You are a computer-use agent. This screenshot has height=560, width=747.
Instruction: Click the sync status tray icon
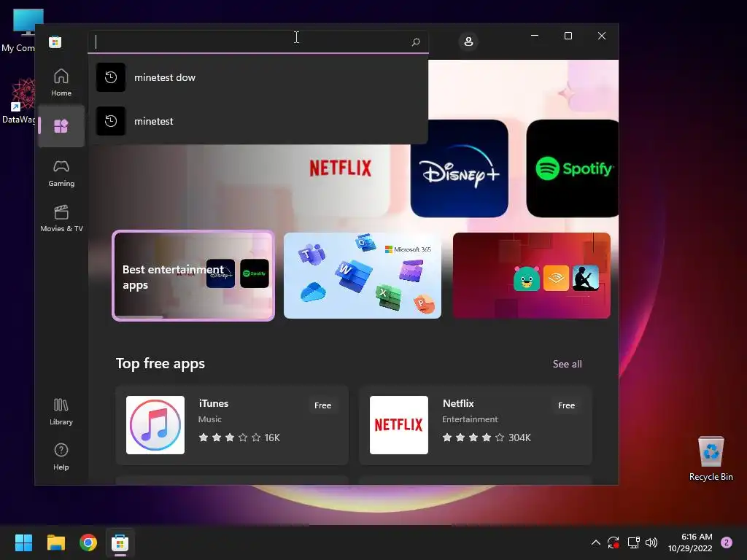pos(613,542)
